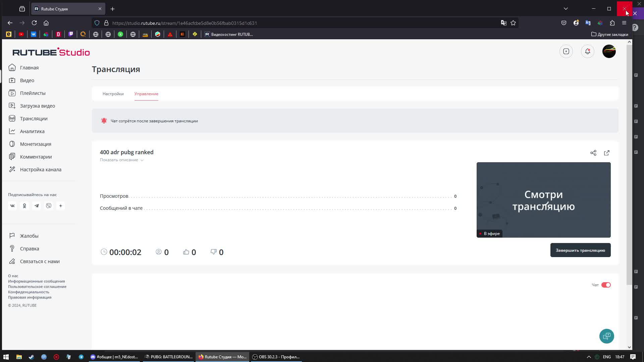Open the Трансляции section in the sidebar
This screenshot has height=362, width=644.
tap(34, 118)
